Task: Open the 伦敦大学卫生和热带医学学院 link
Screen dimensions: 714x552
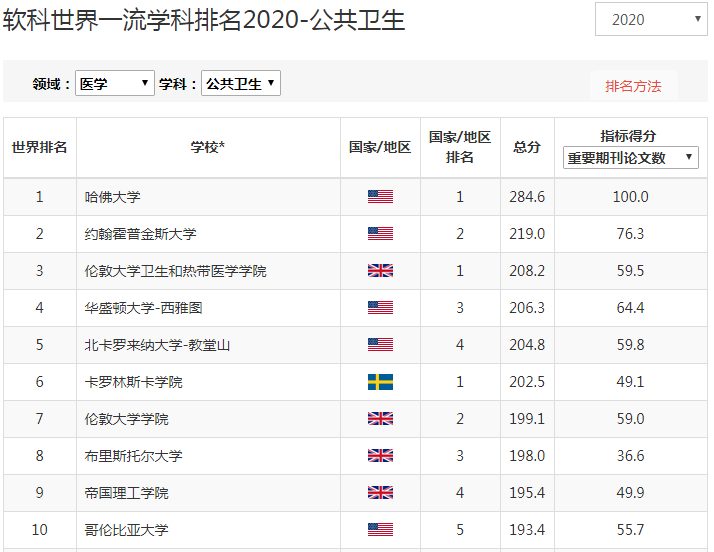Action: [175, 271]
